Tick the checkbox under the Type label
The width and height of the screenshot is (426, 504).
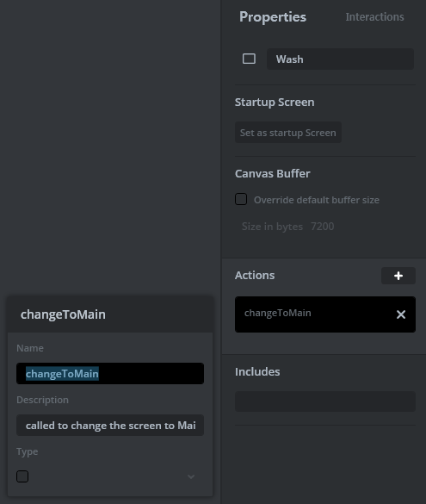(x=22, y=476)
